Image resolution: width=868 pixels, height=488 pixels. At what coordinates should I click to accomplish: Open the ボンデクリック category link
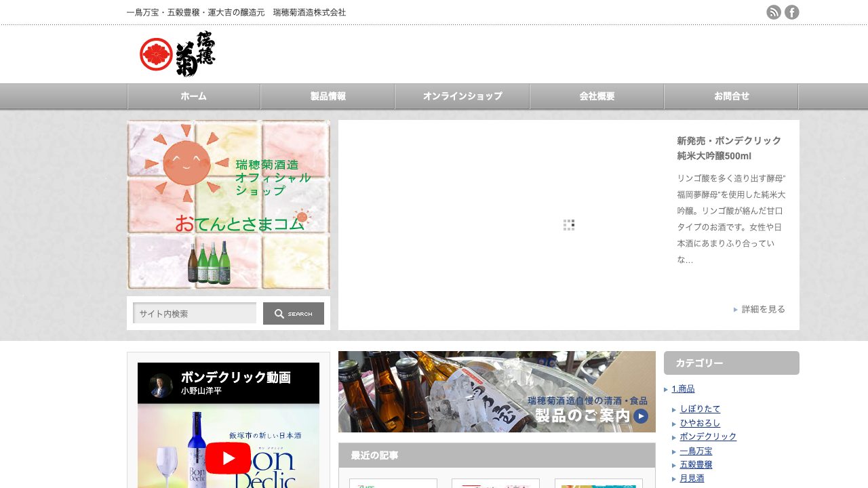pos(708,436)
